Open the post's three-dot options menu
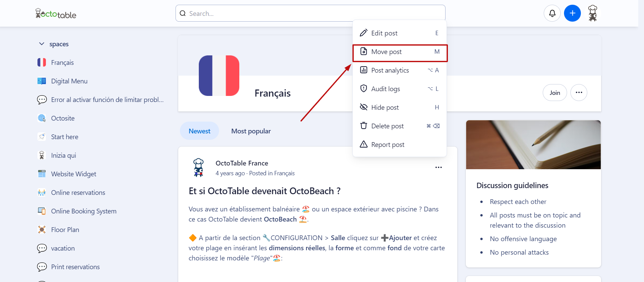The height and width of the screenshot is (282, 644). [438, 168]
